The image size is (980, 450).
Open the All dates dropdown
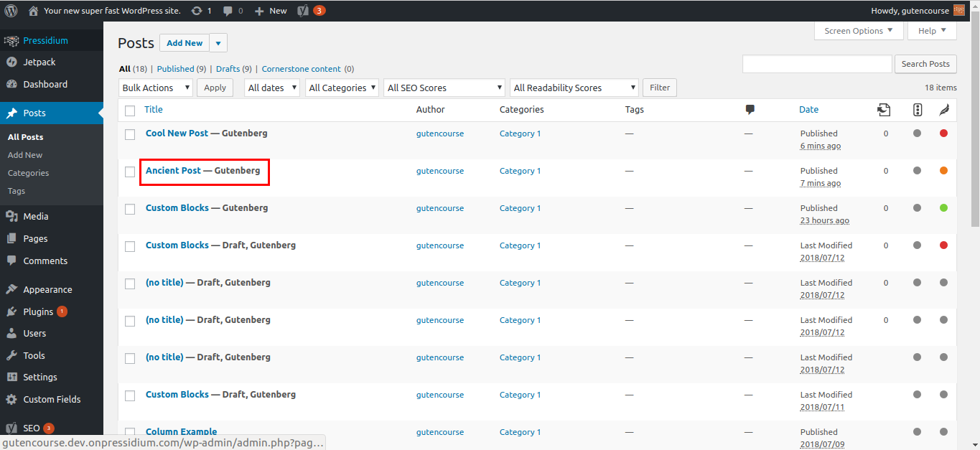[273, 88]
